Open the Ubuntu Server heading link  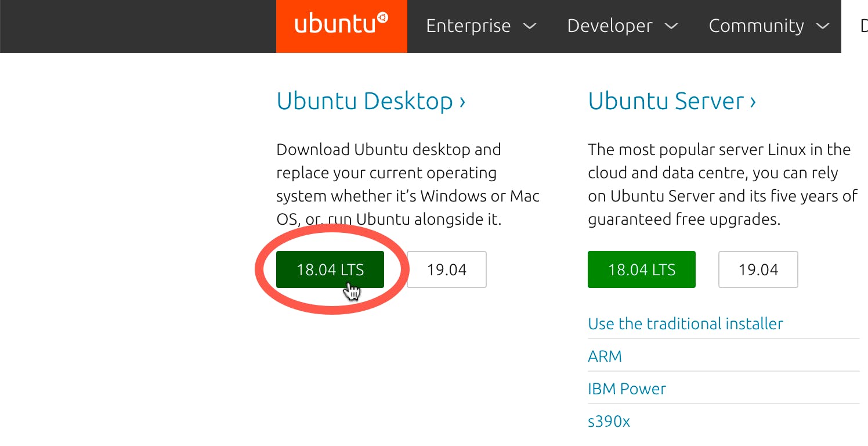[x=666, y=101]
